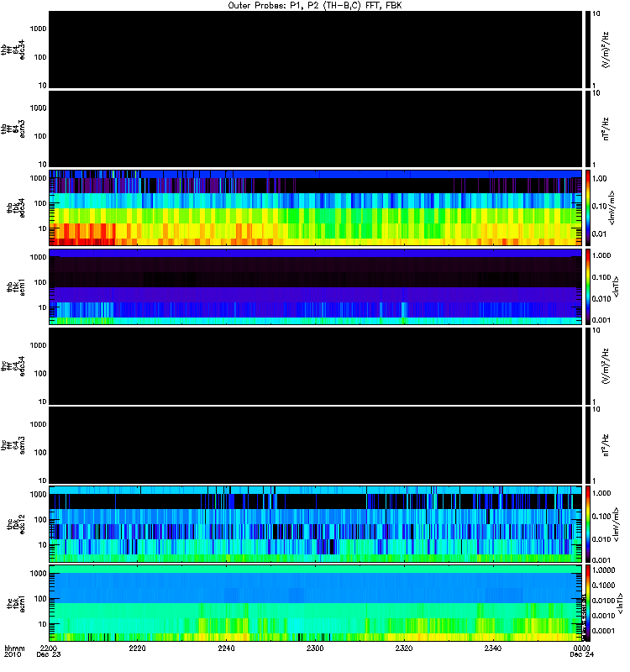Click the 0.001 value on thc fbk edc12 color bar

(x=601, y=560)
